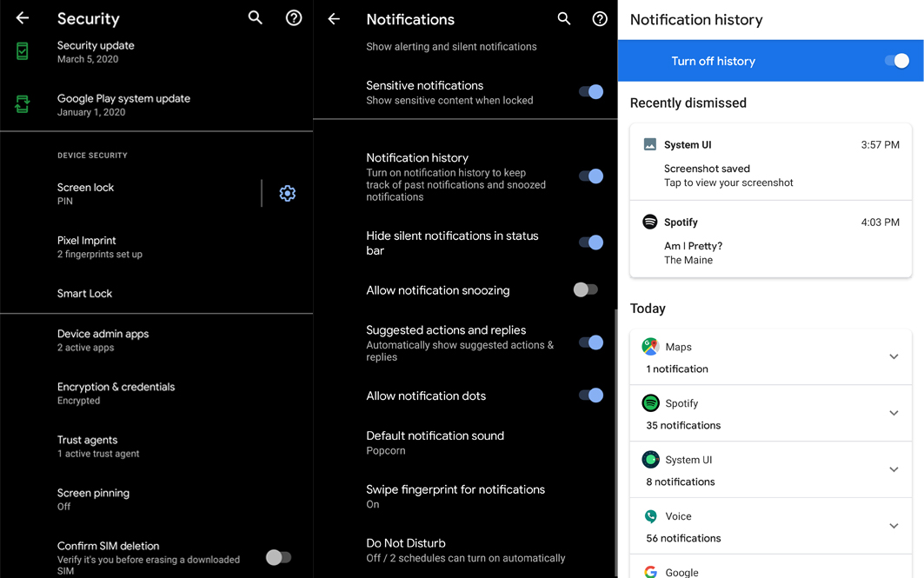The height and width of the screenshot is (578, 924).
Task: Tap the Voice app icon
Action: pyautogui.click(x=650, y=516)
